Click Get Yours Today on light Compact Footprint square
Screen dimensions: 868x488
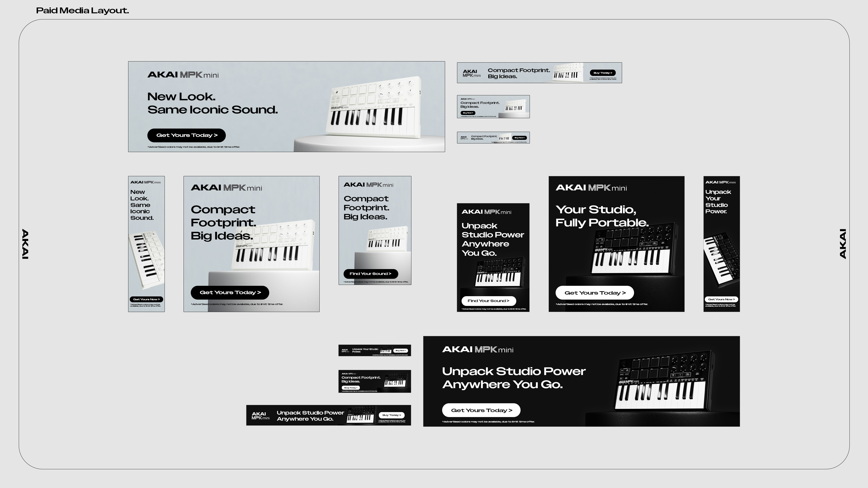tap(230, 292)
